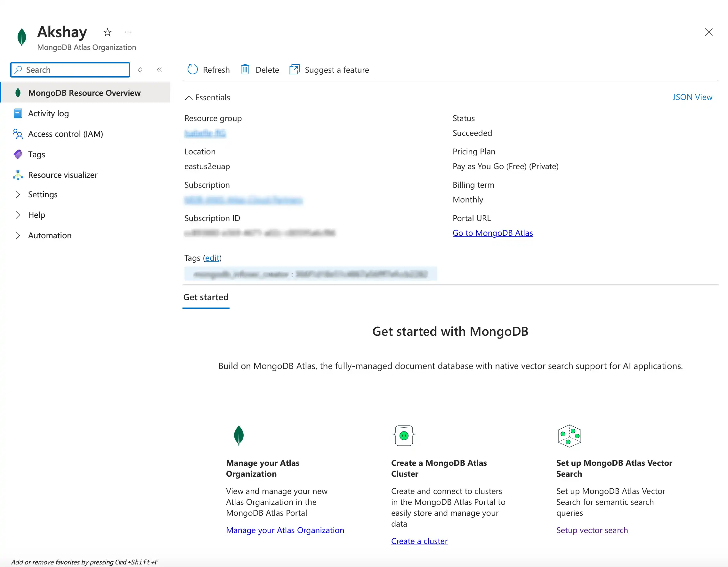Viewport: 728px width, 567px height.
Task: Switch to the Get started tab
Action: [x=206, y=297]
